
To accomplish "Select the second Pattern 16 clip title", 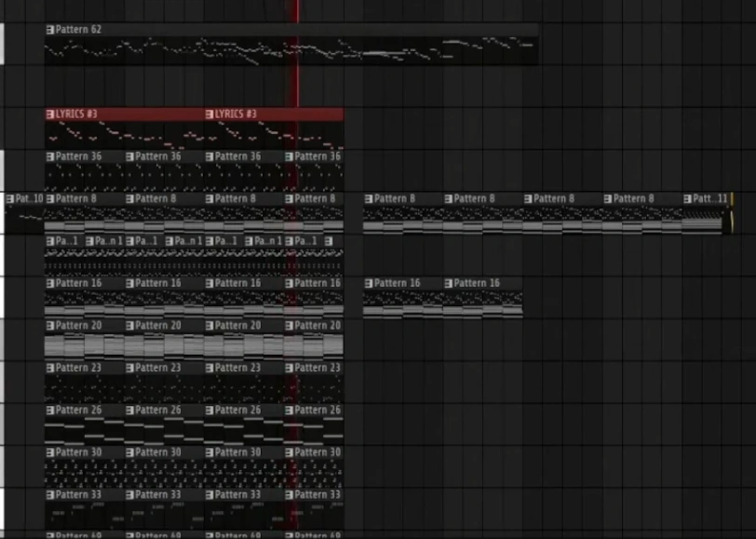I will tap(158, 284).
